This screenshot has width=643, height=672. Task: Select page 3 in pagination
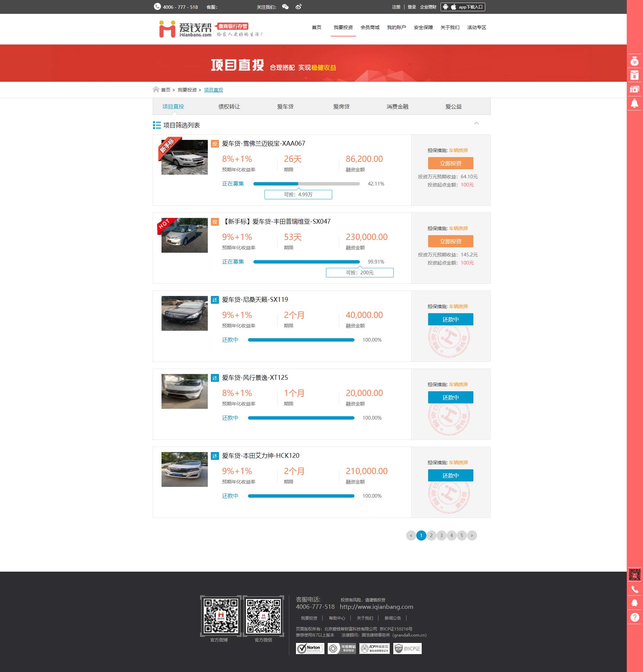pos(441,535)
